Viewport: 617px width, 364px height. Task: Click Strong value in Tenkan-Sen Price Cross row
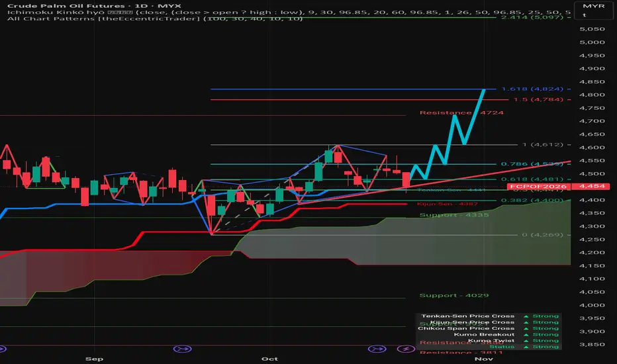pyautogui.click(x=546, y=316)
